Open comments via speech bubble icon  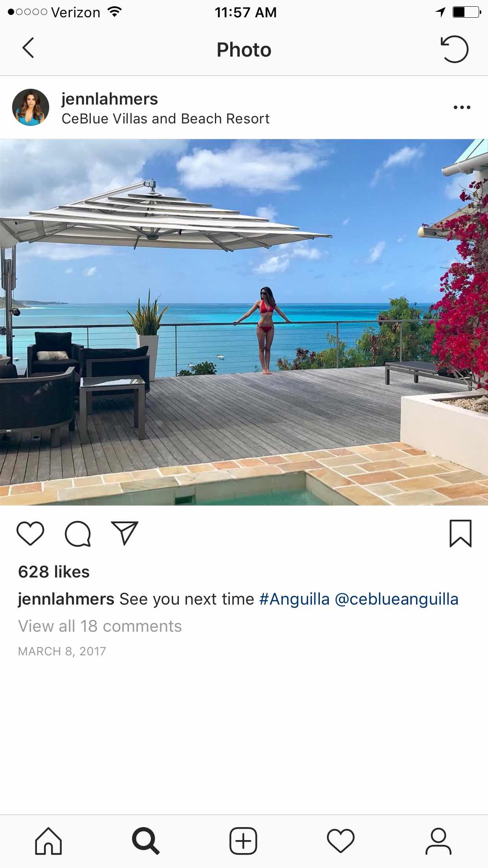click(x=78, y=533)
